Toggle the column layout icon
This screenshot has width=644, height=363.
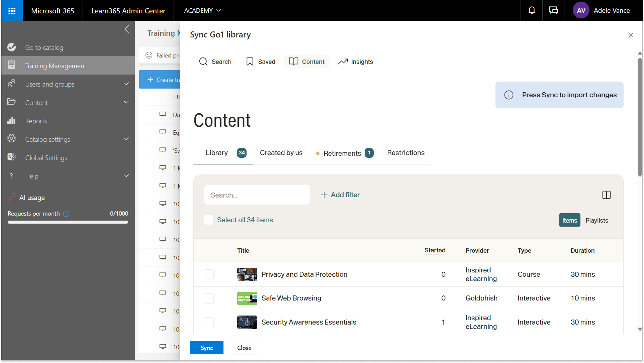tap(606, 195)
